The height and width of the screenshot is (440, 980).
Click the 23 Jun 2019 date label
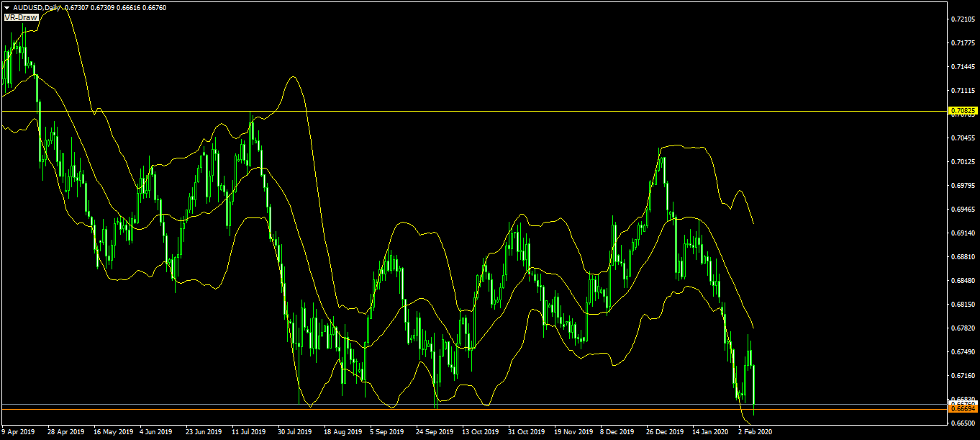204,432
